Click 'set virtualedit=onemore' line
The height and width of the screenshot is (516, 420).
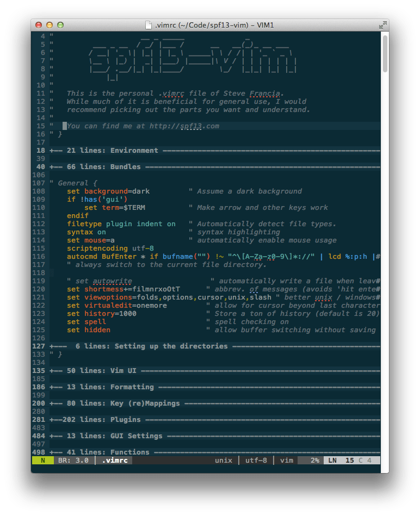pos(117,306)
